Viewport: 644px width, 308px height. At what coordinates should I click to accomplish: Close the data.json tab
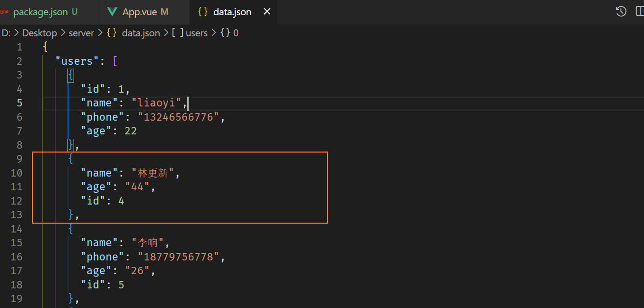coord(267,12)
